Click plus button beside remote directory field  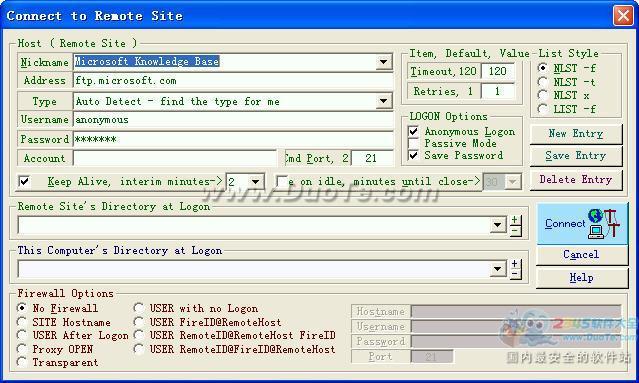tap(515, 220)
